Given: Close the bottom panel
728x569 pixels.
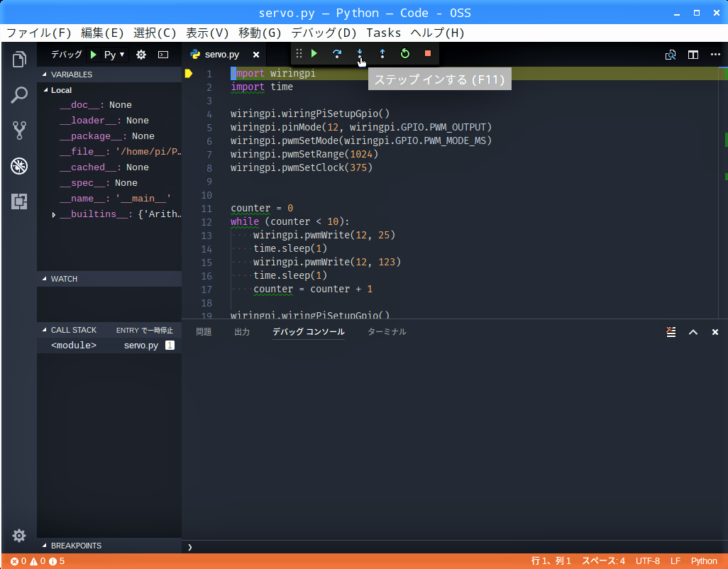Looking at the screenshot, I should coord(715,332).
